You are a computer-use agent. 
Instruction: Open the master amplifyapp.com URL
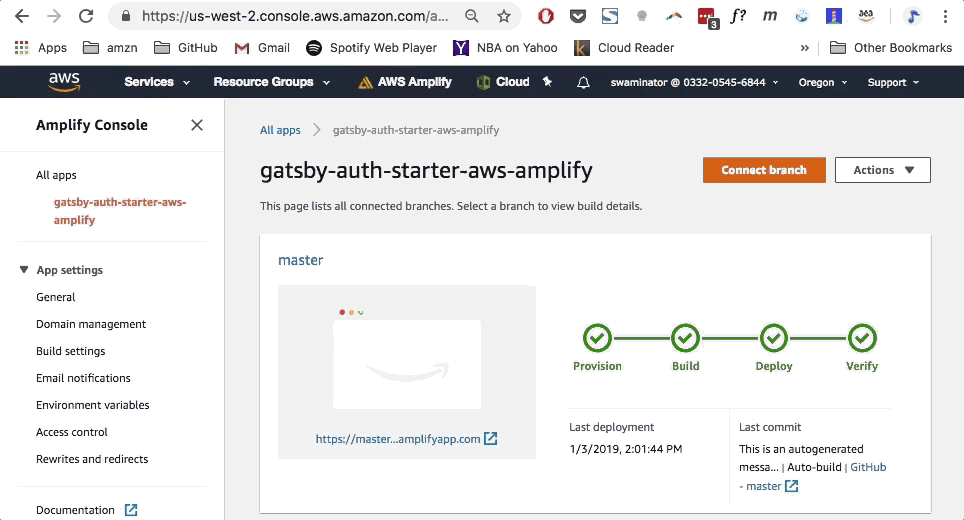[x=406, y=439]
